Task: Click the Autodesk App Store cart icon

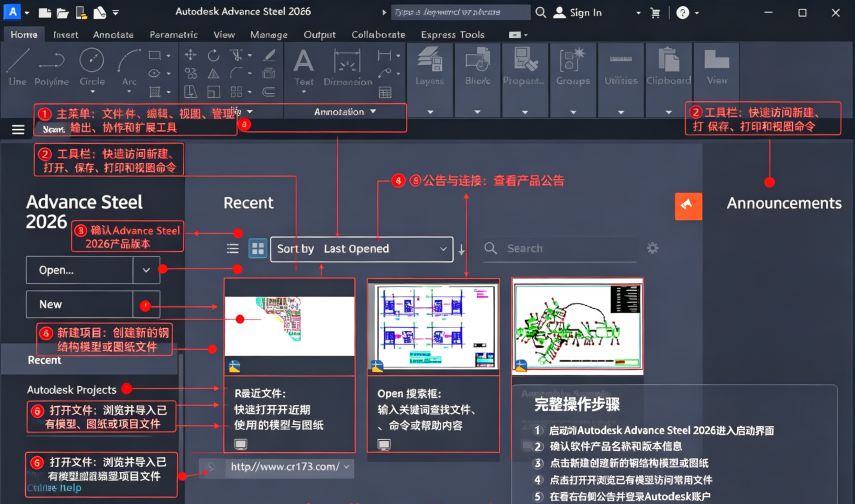Action: pyautogui.click(x=655, y=13)
